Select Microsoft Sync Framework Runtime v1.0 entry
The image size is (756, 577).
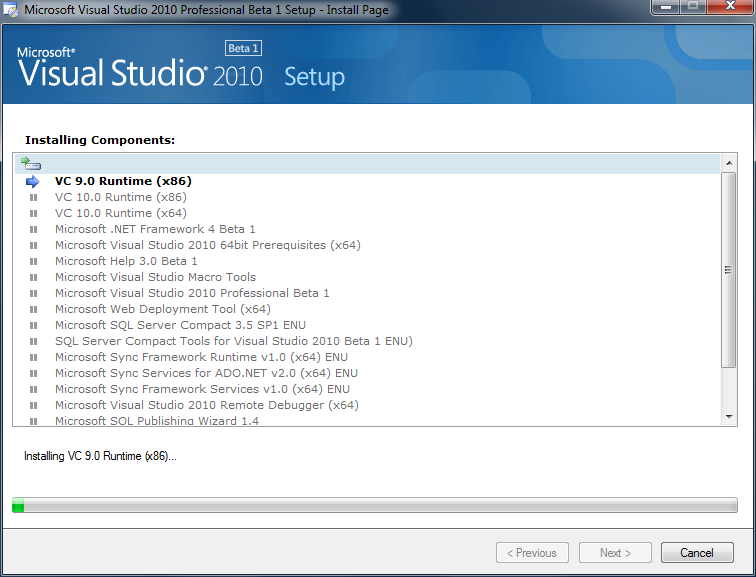[201, 357]
